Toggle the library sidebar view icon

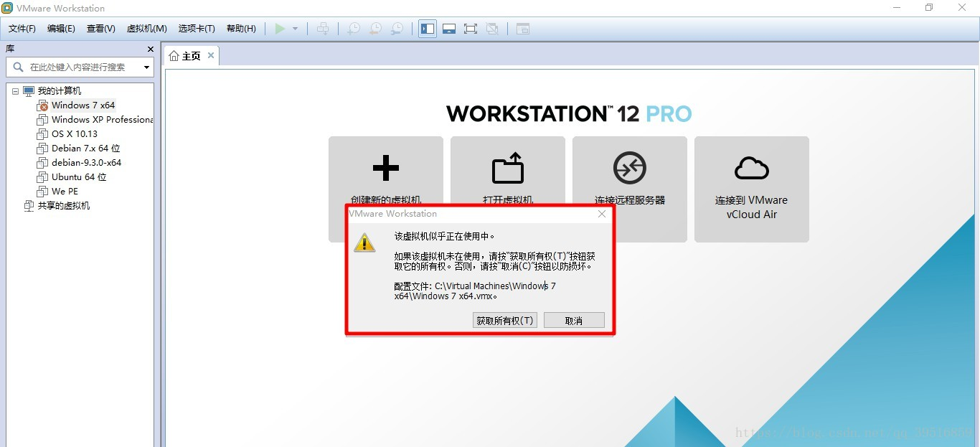pyautogui.click(x=428, y=29)
